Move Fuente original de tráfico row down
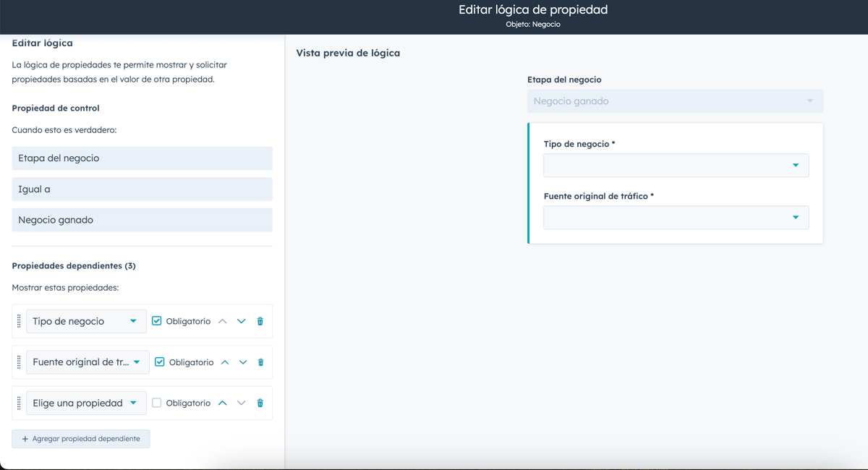The height and width of the screenshot is (470, 868). (x=243, y=362)
